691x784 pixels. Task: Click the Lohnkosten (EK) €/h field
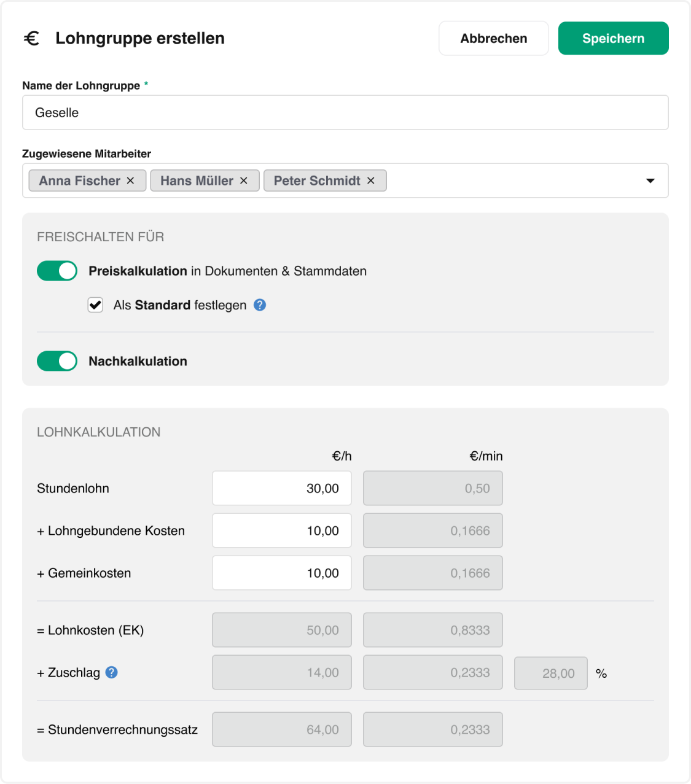(282, 630)
